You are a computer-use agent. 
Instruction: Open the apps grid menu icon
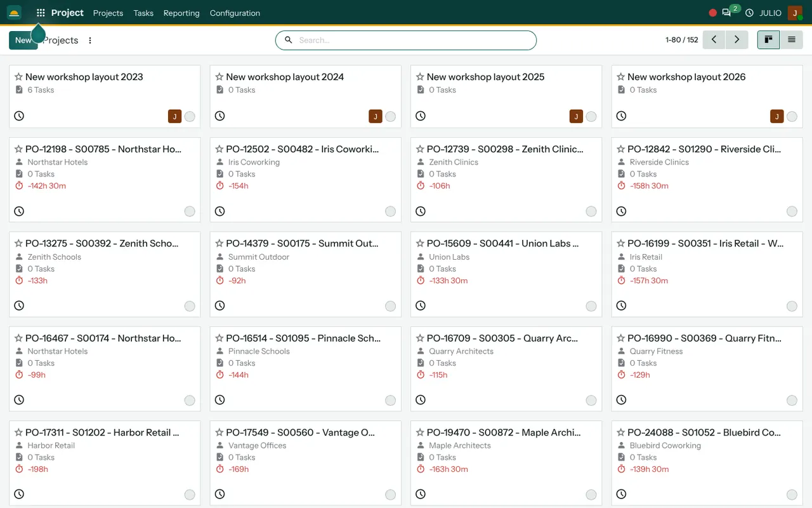(41, 13)
